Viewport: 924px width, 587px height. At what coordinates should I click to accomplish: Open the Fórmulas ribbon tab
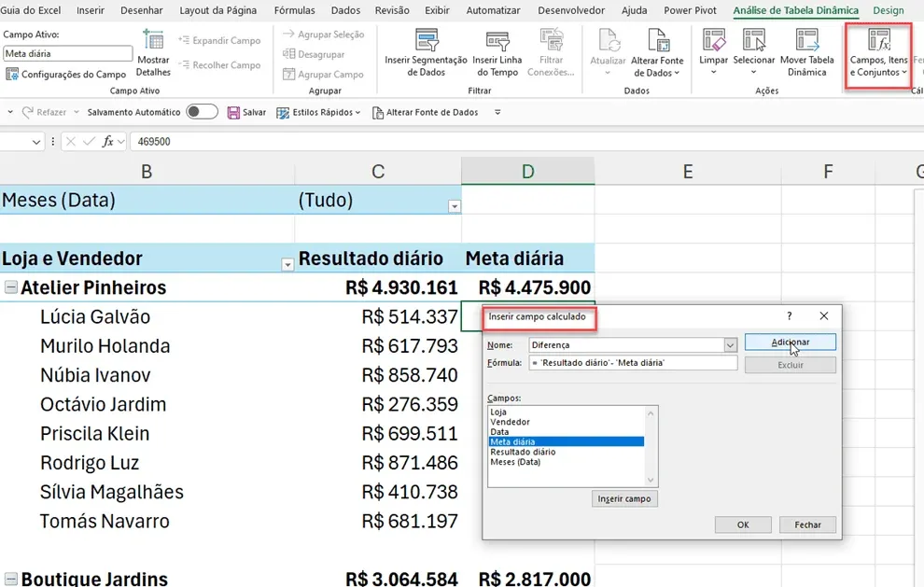point(294,10)
